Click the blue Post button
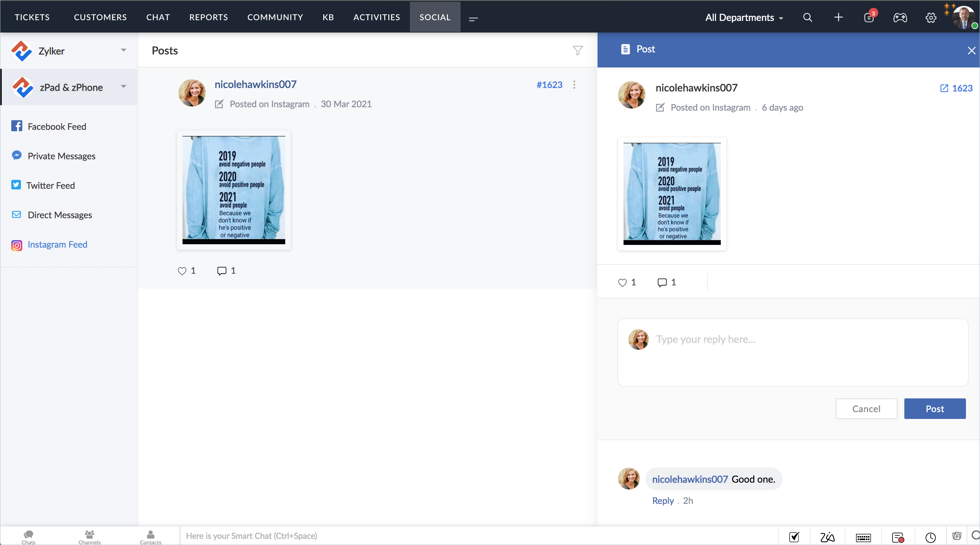The height and width of the screenshot is (545, 980). [x=934, y=409]
